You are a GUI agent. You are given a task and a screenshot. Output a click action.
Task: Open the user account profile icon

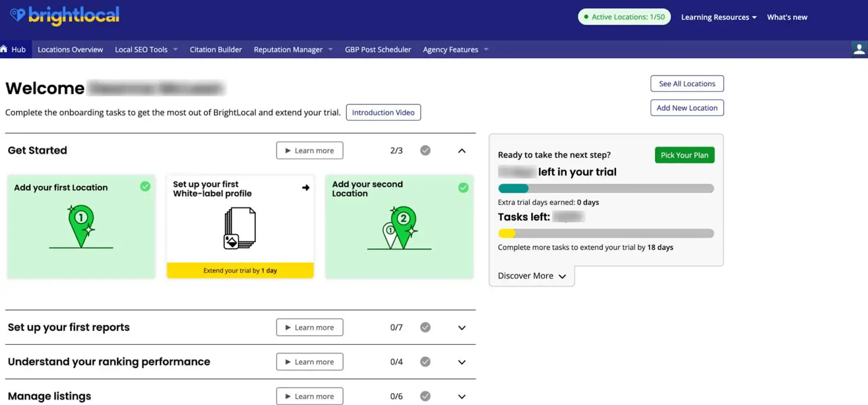tap(859, 49)
